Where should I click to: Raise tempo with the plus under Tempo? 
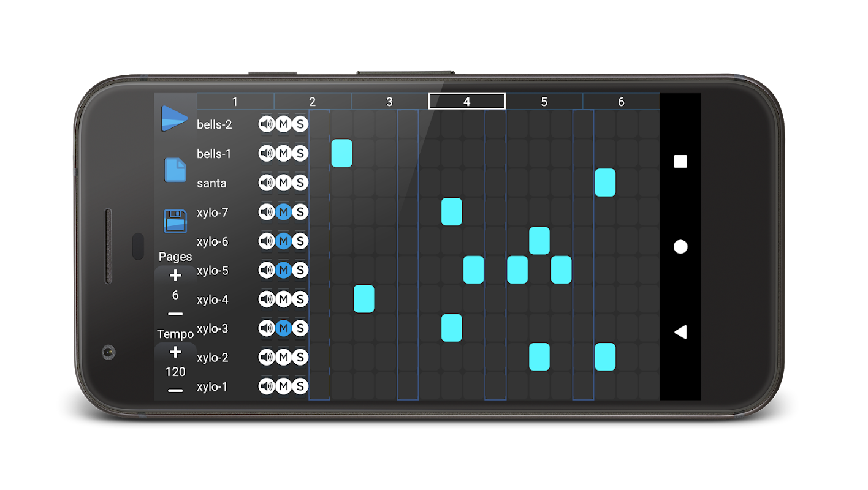pyautogui.click(x=175, y=352)
